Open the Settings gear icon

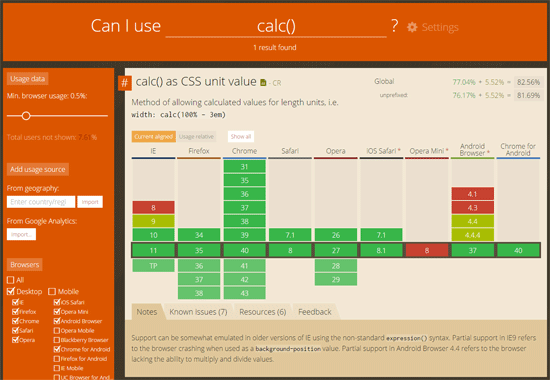[x=412, y=27]
